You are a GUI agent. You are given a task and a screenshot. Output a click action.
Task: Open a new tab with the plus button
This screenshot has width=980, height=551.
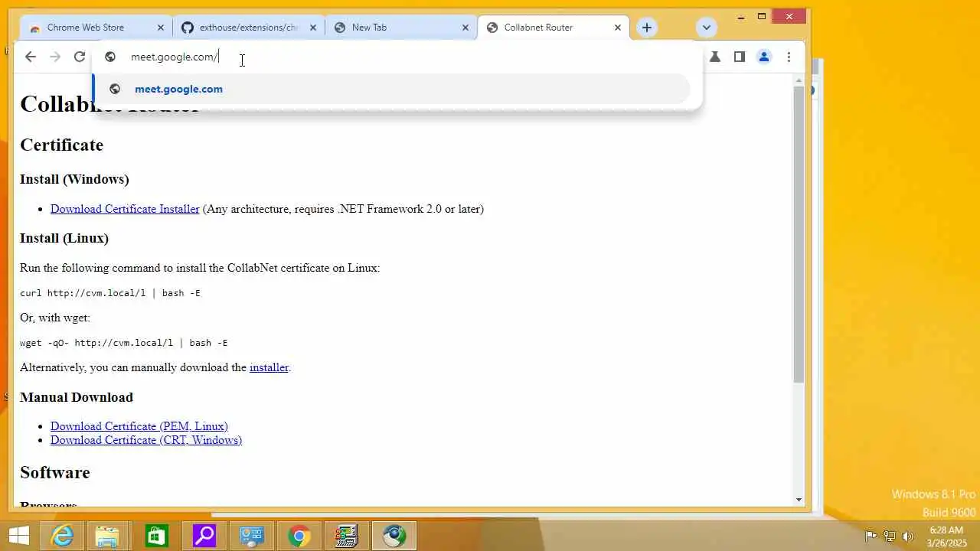647,28
